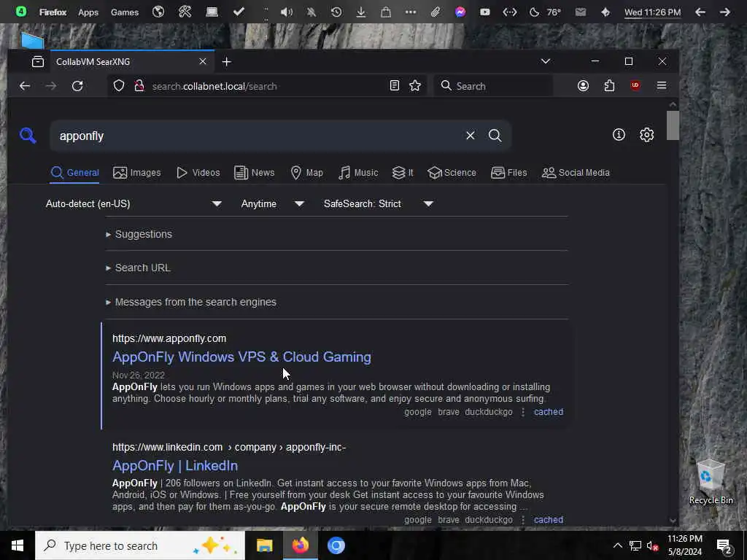Switch to the Map search tab

[x=307, y=172]
